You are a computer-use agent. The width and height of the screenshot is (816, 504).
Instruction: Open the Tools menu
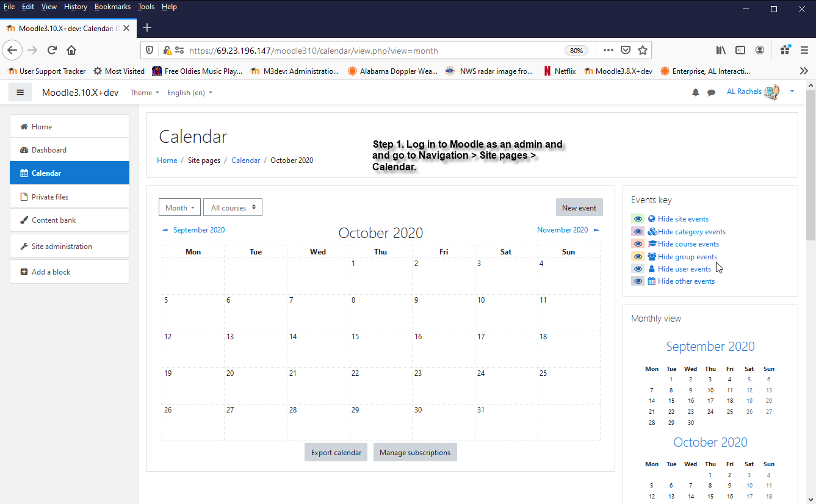(146, 7)
